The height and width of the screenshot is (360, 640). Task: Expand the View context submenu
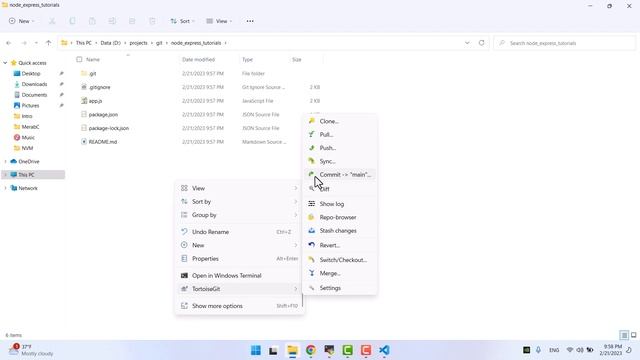pos(240,188)
